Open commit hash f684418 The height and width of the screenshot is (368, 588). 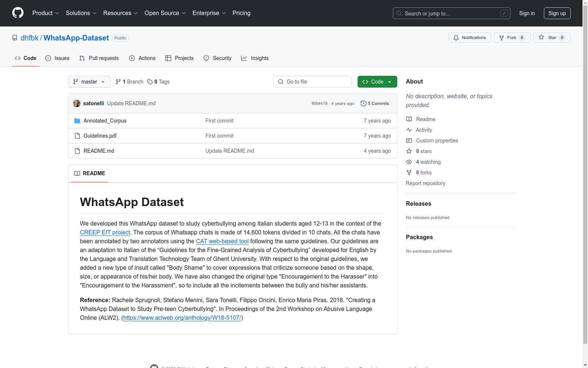pos(319,103)
